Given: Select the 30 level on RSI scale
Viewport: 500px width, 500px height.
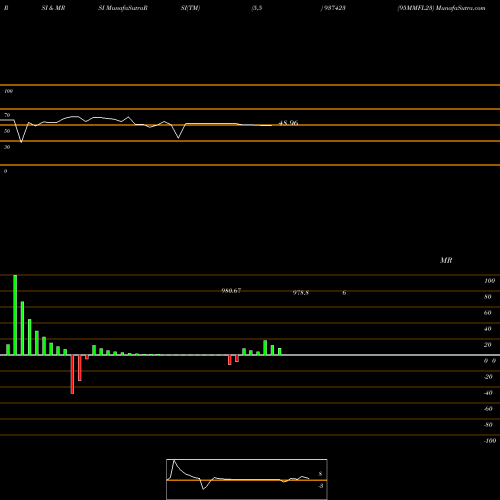Looking at the screenshot, I should coord(7,147).
